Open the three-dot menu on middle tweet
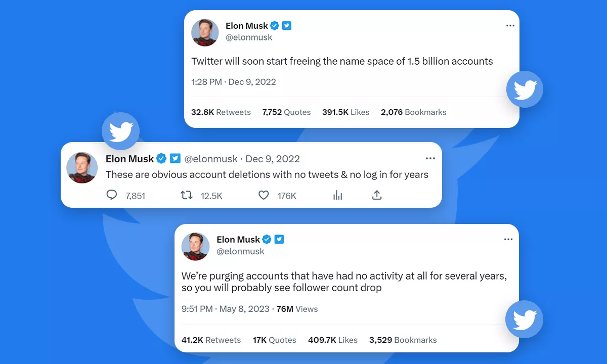Image resolution: width=607 pixels, height=364 pixels. pos(430,158)
